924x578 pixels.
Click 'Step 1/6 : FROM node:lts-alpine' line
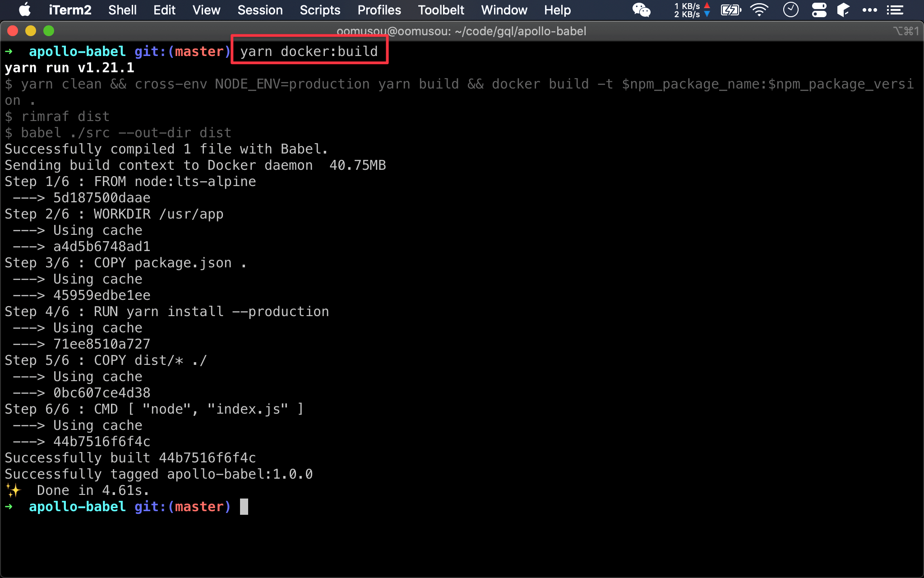click(x=130, y=182)
